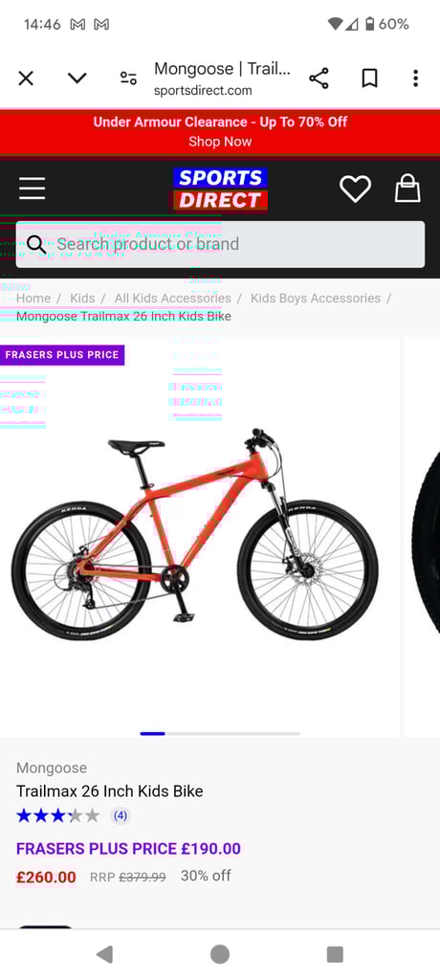Open Under Armour Clearance Shop Now banner

click(220, 131)
